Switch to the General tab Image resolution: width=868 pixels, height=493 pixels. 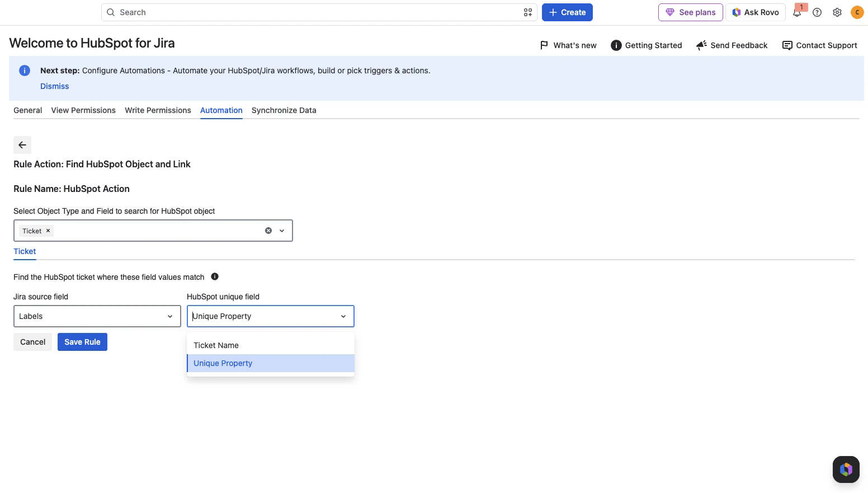point(28,110)
